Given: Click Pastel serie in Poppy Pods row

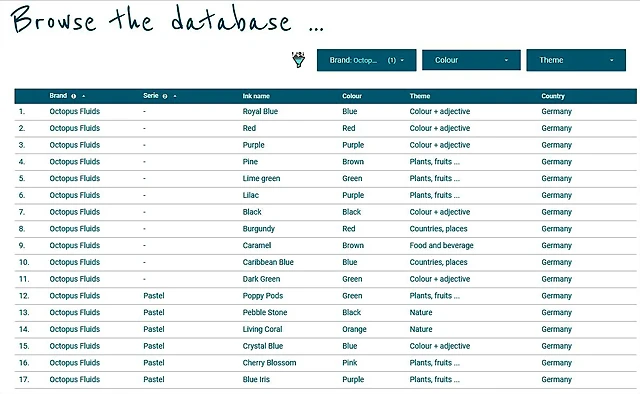Looking at the screenshot, I should (154, 296).
